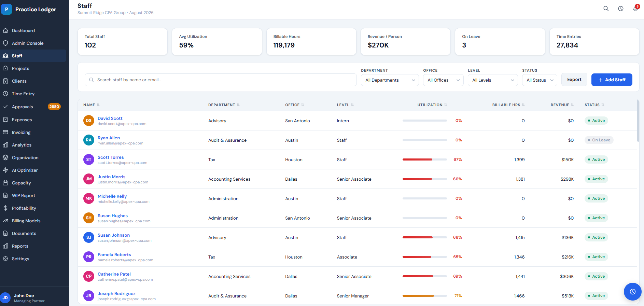Open David Scott's staff profile link
The image size is (644, 306).
pos(110,118)
